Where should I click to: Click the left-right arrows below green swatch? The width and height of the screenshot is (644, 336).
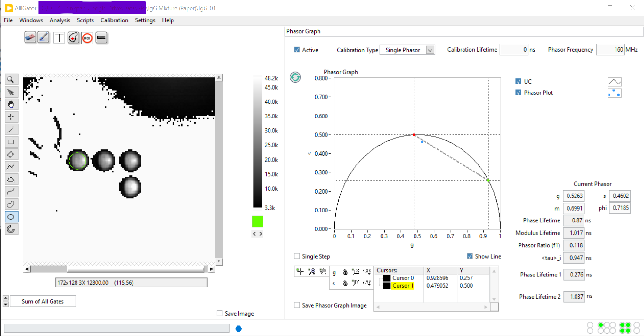257,234
